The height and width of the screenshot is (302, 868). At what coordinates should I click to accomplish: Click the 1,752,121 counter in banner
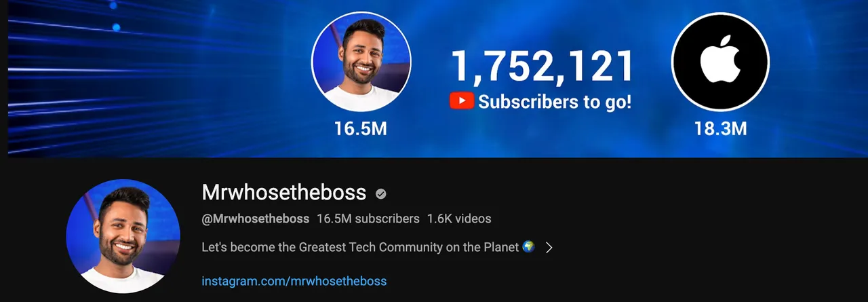click(542, 67)
